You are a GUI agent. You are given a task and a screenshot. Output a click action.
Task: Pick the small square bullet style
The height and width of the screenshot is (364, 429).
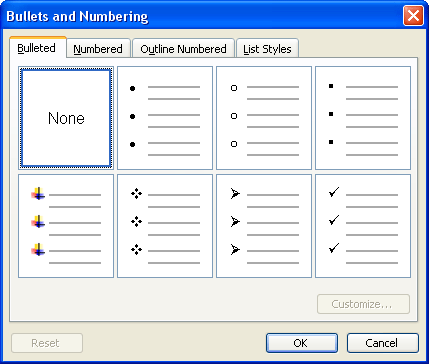[363, 118]
